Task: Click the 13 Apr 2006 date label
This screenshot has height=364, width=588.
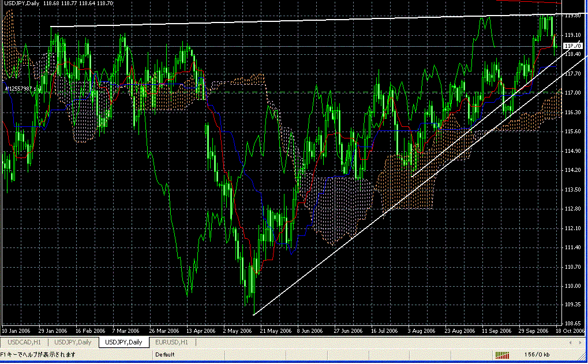Action: [x=201, y=331]
